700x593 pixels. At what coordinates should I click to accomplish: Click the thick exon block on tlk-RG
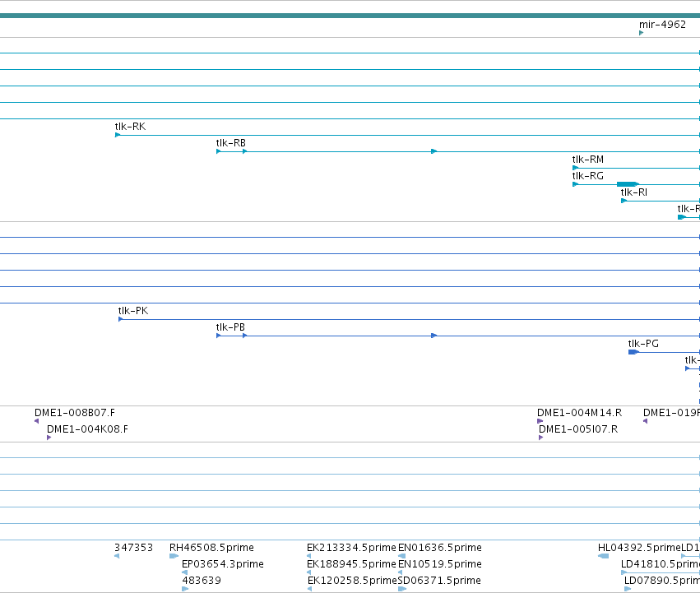pos(627,184)
